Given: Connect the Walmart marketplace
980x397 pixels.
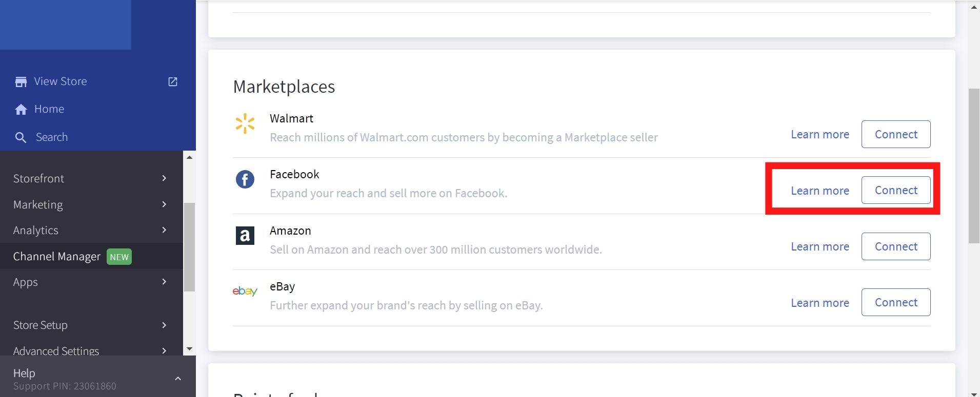Looking at the screenshot, I should 895,134.
